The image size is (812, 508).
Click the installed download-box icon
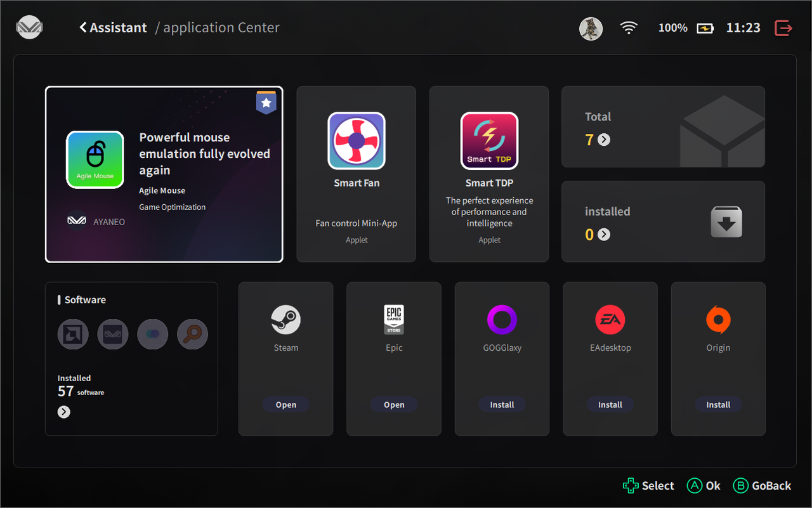pyautogui.click(x=726, y=222)
